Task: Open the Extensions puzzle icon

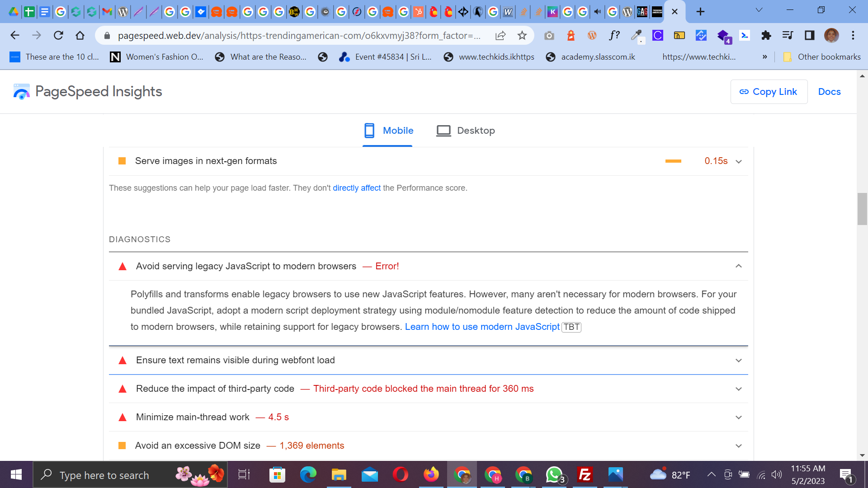Action: 766,35
